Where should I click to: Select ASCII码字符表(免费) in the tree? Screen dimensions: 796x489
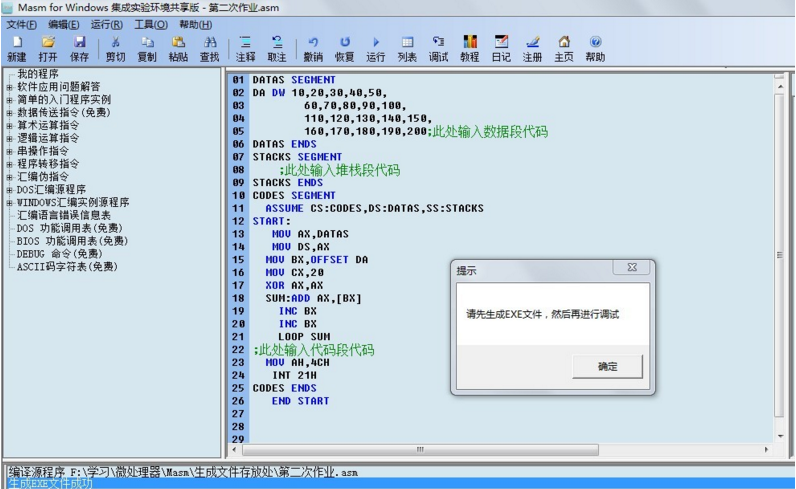pos(67,267)
